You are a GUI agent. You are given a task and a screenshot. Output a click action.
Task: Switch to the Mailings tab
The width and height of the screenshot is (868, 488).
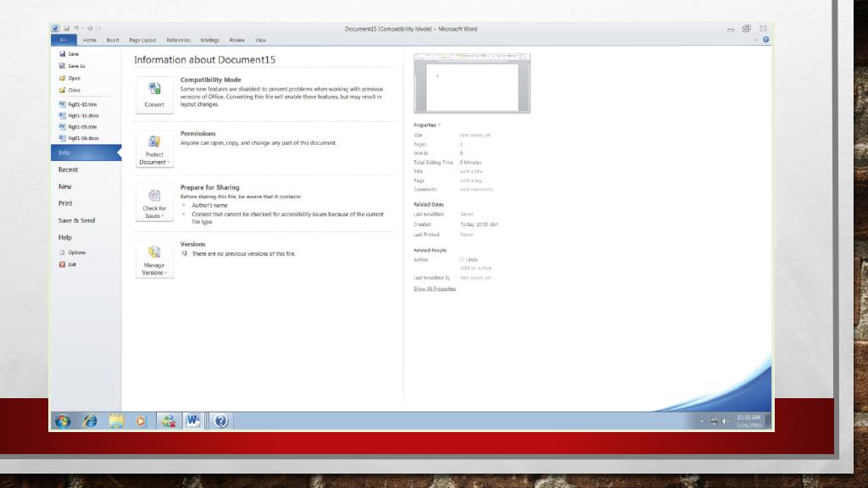point(210,40)
